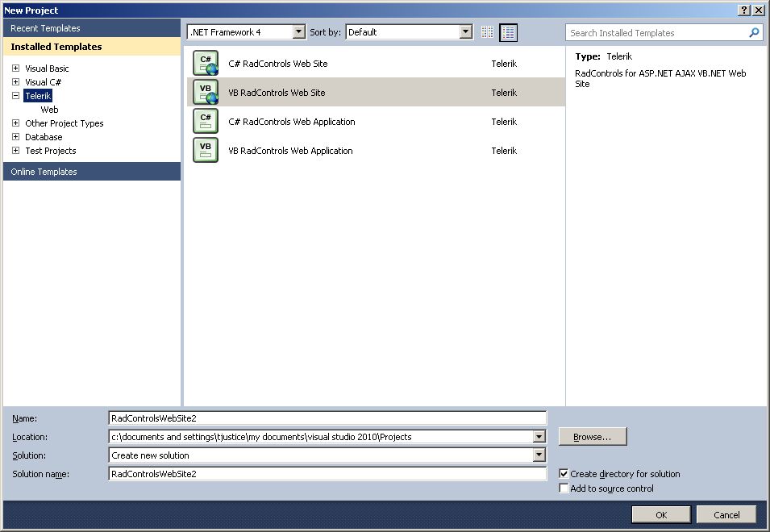This screenshot has width=770, height=532.
Task: Toggle Create directory for solution checkbox
Action: pyautogui.click(x=564, y=474)
